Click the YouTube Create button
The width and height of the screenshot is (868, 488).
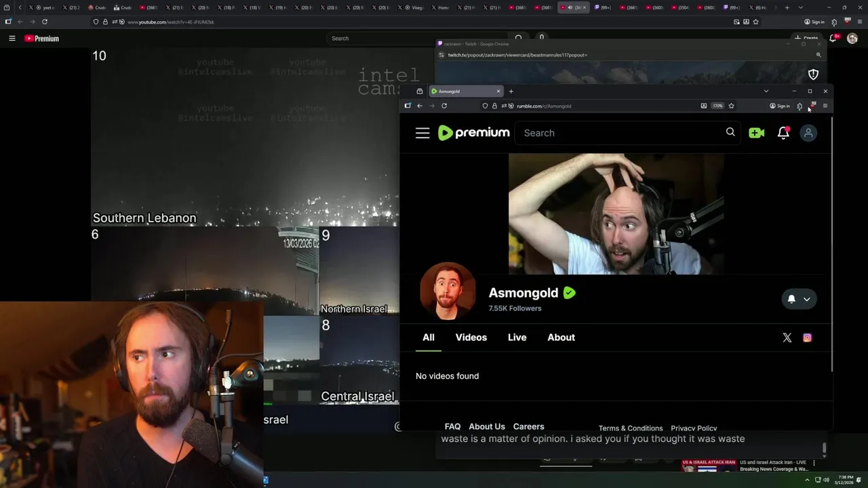click(x=807, y=38)
